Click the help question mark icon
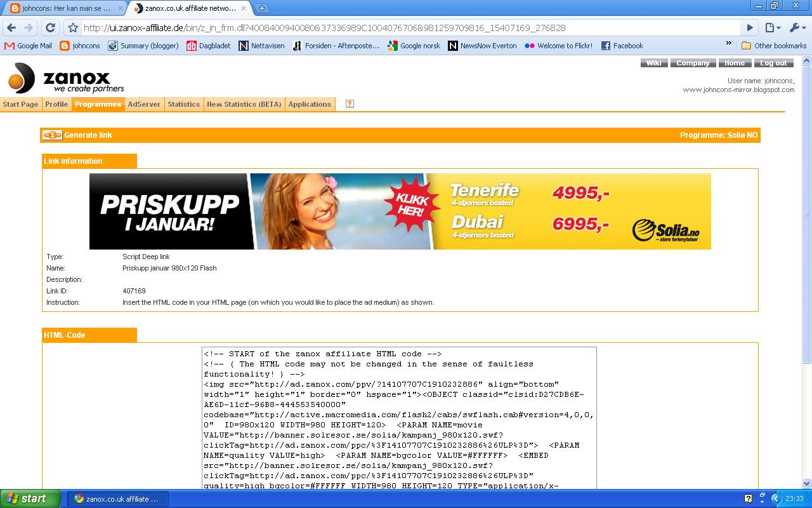This screenshot has width=812, height=508. 350,104
